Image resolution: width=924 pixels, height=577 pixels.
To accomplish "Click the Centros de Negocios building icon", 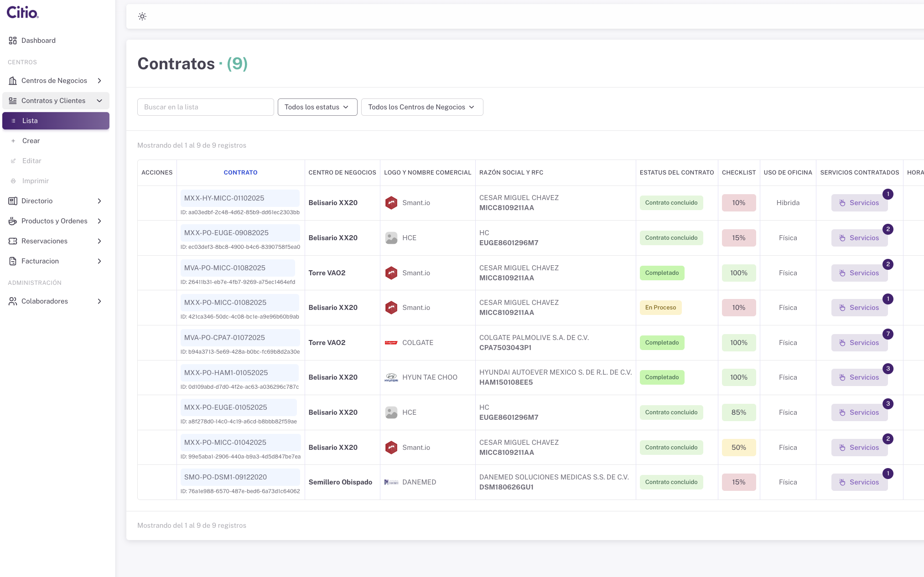I will [x=13, y=81].
